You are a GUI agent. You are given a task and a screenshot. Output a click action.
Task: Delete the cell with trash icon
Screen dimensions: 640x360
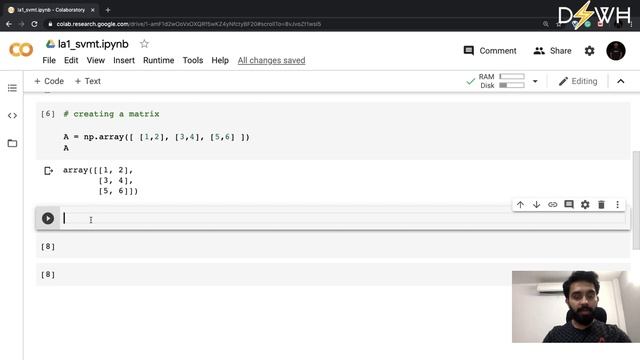pos(601,204)
